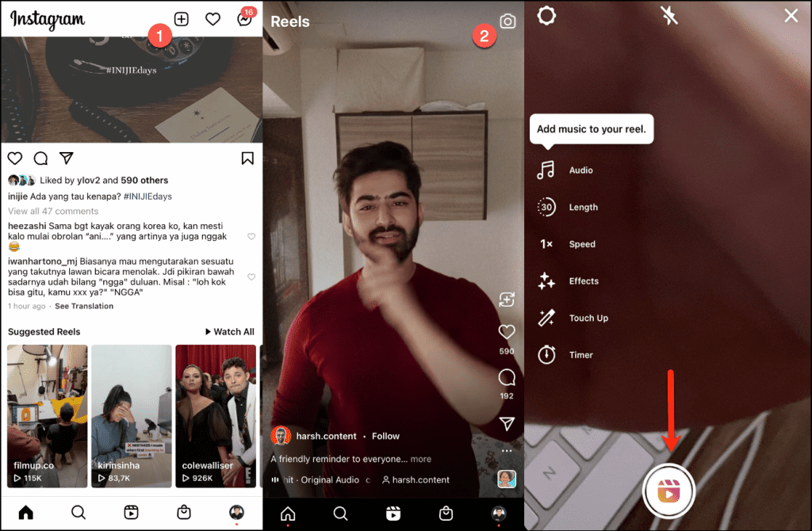Screen dimensions: 812x531
Task: Like iwanhartono_mj's comment small heart
Action: tap(251, 277)
